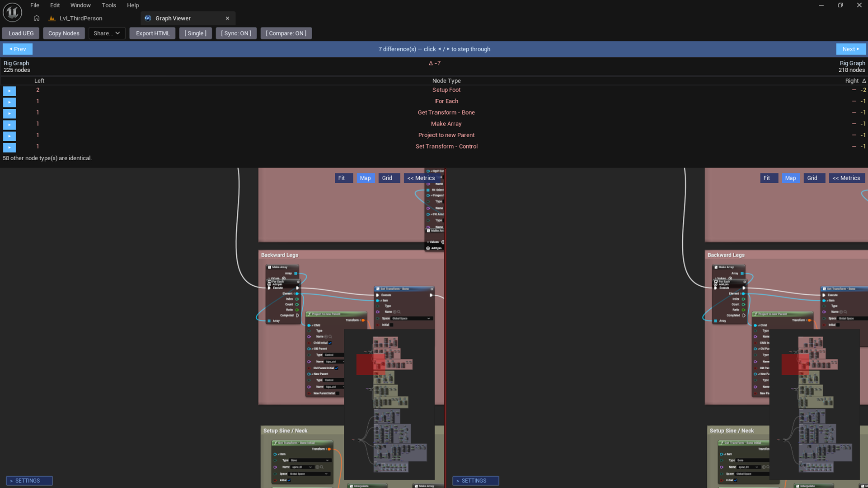This screenshot has height=488, width=868.
Task: Click the Load UEG button
Action: click(x=21, y=33)
